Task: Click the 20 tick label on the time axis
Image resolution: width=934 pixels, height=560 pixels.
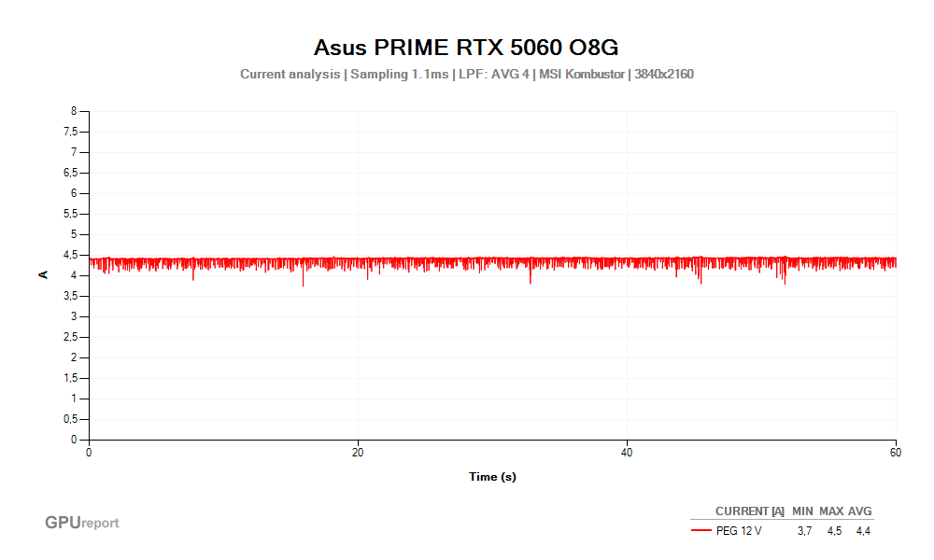Action: (358, 453)
